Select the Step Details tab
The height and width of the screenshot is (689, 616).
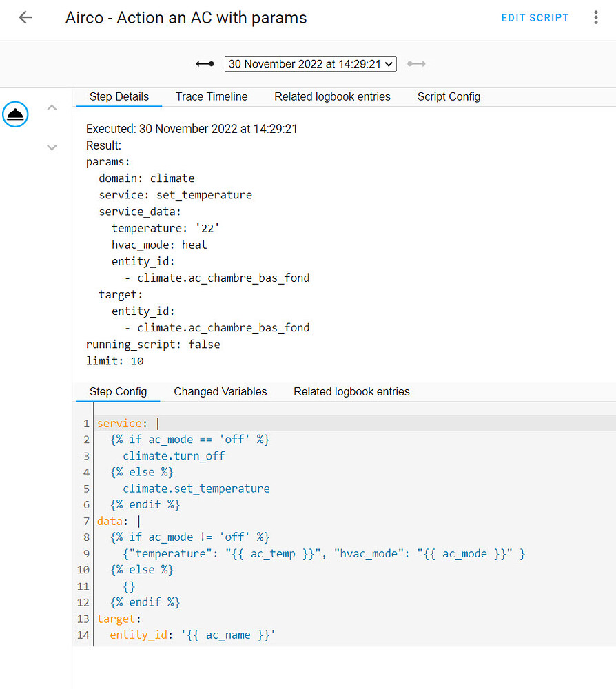118,96
